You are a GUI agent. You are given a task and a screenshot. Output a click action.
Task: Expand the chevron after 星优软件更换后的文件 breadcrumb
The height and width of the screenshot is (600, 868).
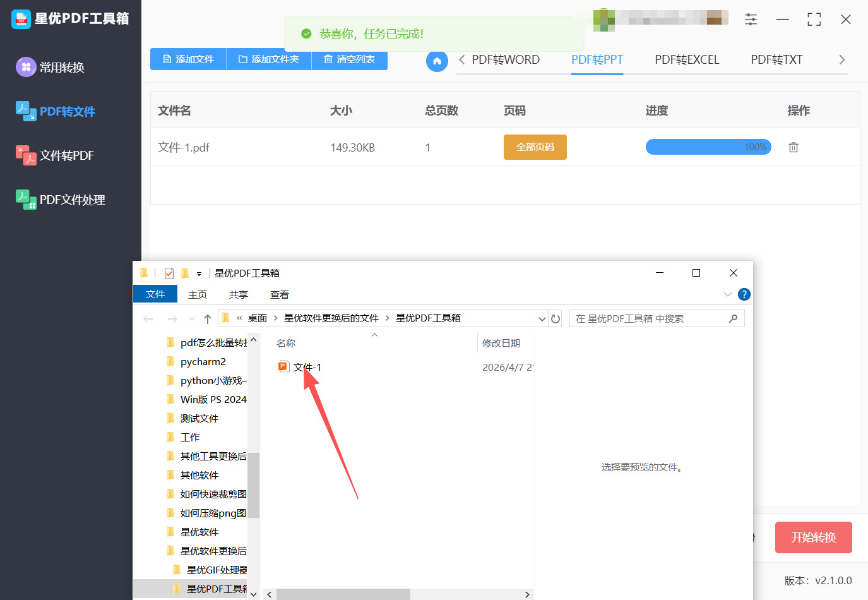pyautogui.click(x=388, y=318)
